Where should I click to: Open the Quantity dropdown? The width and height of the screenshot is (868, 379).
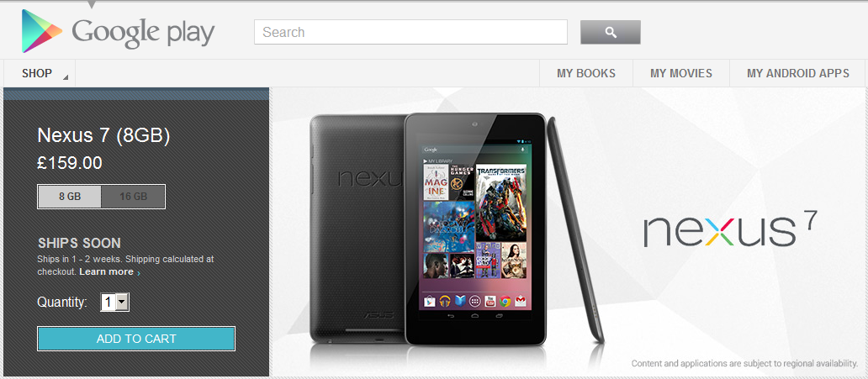pyautogui.click(x=114, y=302)
